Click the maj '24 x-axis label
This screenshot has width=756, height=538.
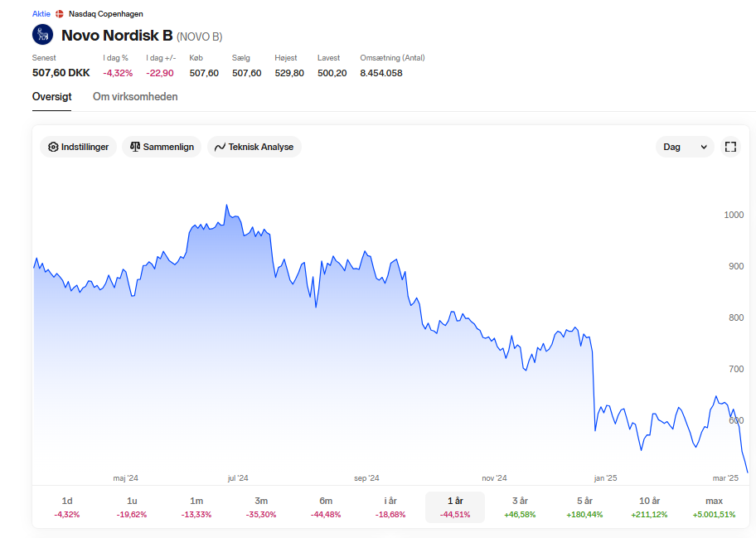pyautogui.click(x=125, y=478)
